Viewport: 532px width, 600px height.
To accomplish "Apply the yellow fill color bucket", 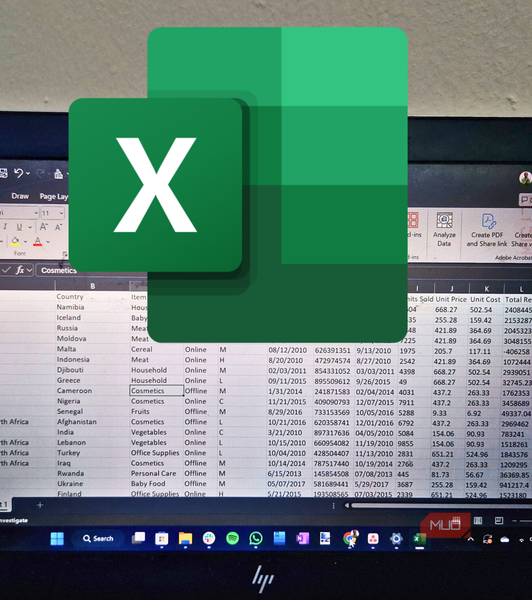I will click(15, 241).
